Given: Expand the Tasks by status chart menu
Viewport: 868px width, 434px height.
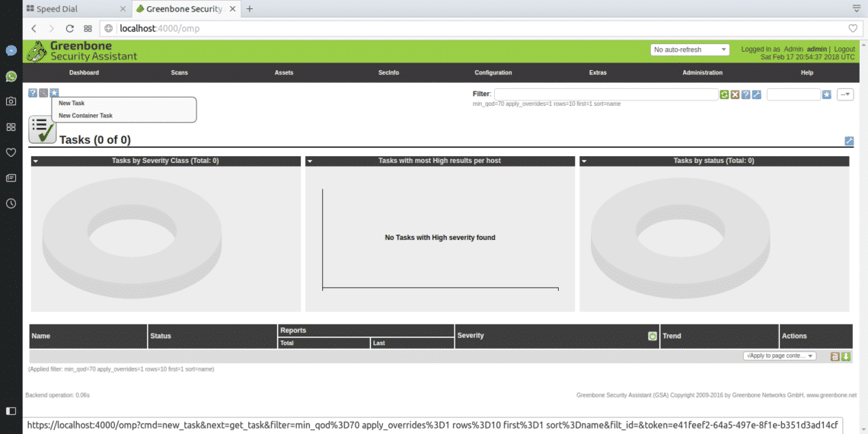Looking at the screenshot, I should click(x=584, y=161).
